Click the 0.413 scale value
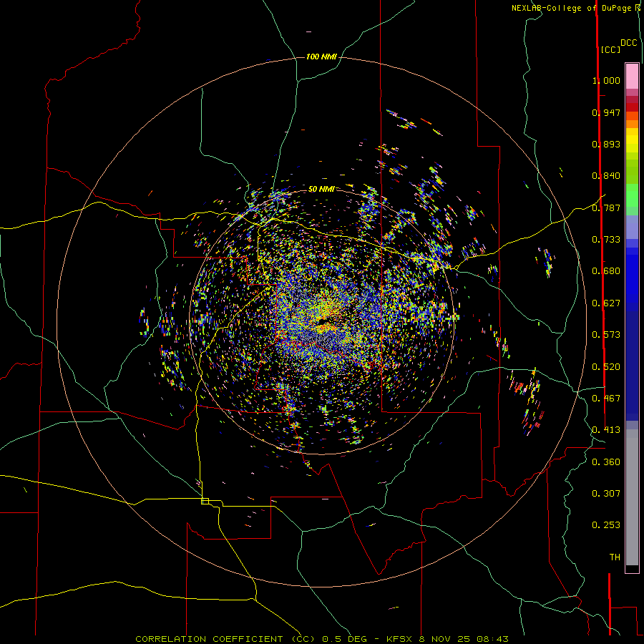The width and height of the screenshot is (644, 644). (x=606, y=429)
